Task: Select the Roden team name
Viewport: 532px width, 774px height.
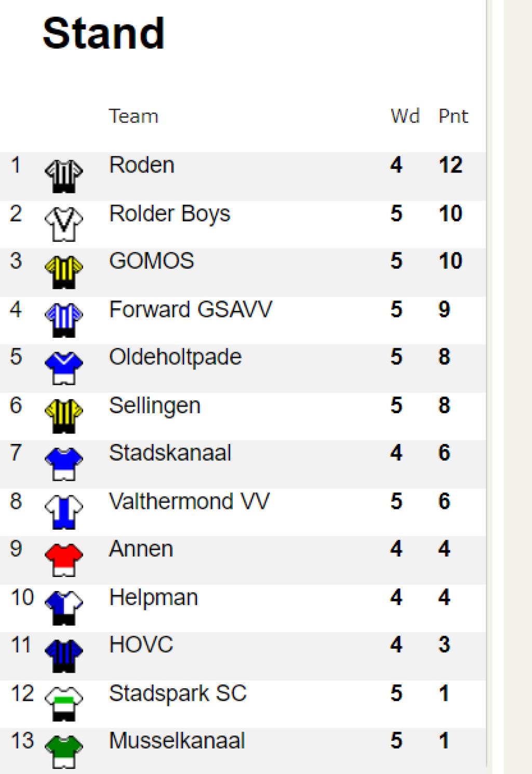Action: tap(141, 165)
